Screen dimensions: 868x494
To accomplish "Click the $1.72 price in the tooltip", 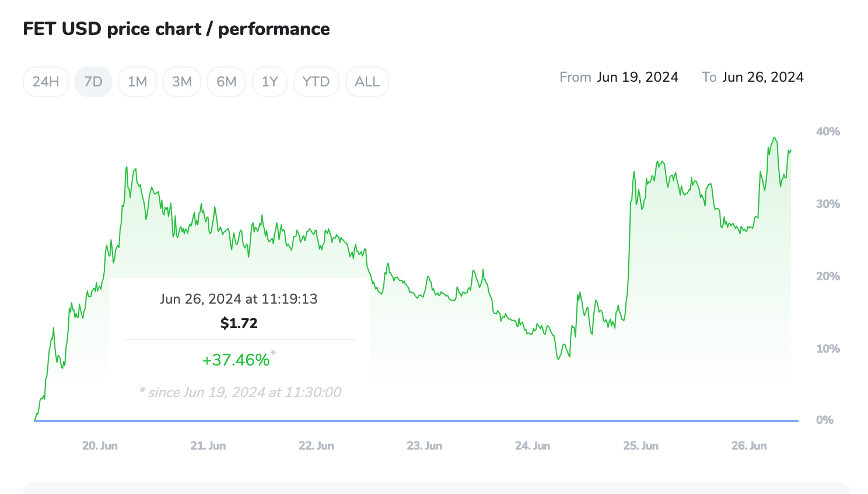I will click(239, 323).
